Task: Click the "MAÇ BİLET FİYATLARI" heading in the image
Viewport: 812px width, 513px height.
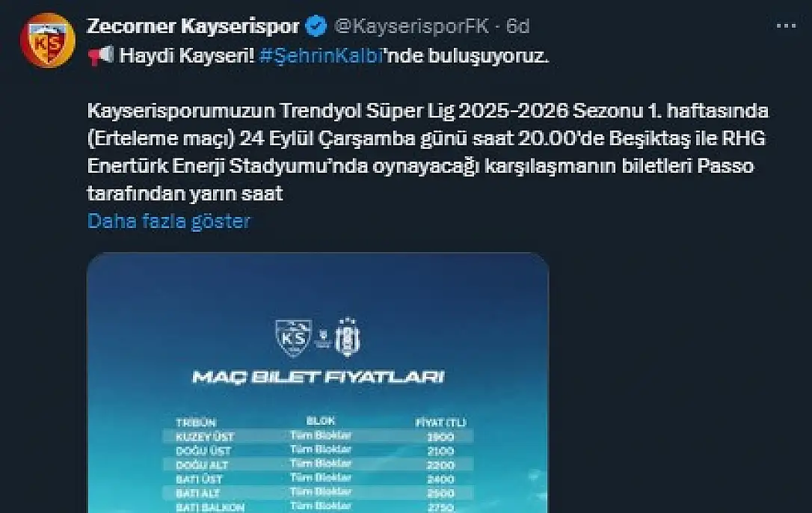Action: [x=318, y=376]
